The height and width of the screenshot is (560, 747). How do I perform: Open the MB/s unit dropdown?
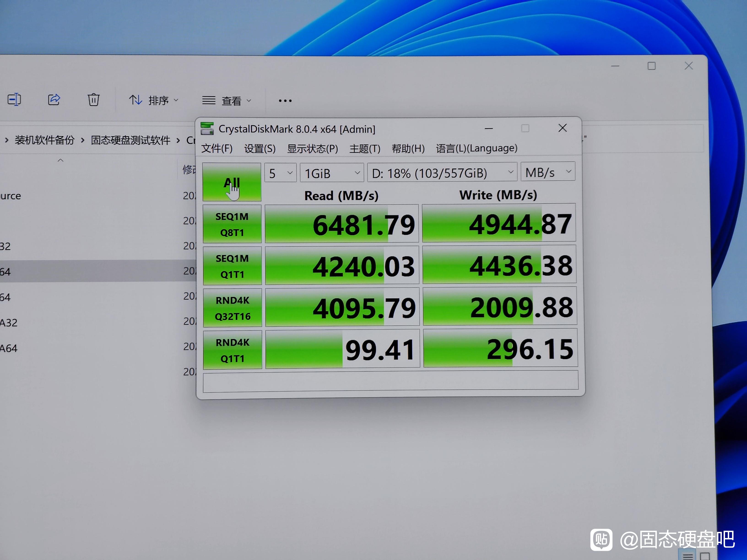548,172
